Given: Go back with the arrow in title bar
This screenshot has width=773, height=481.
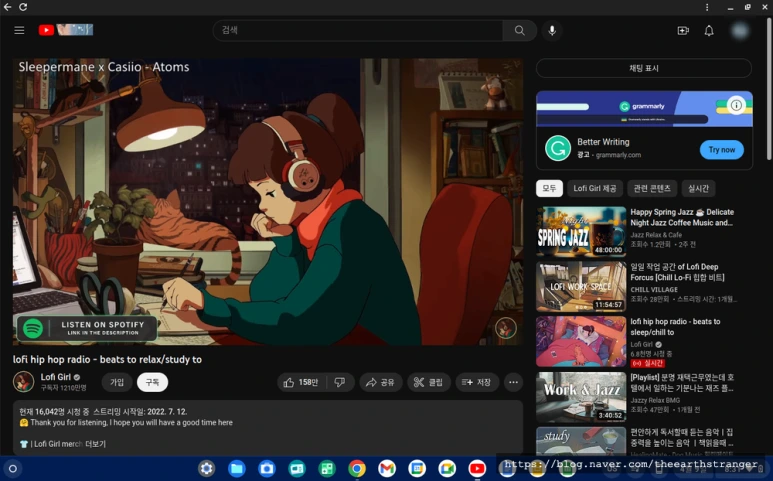Looking at the screenshot, I should (7, 7).
